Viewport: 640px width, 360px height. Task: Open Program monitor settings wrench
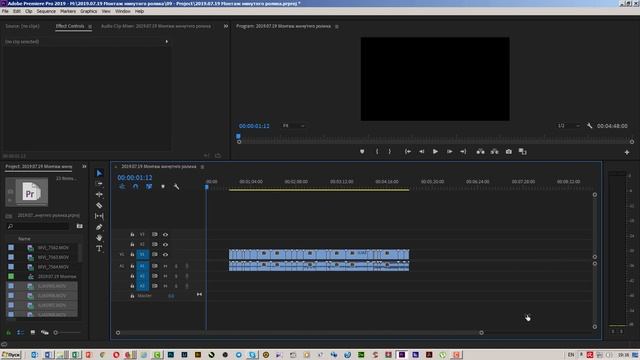click(x=589, y=126)
